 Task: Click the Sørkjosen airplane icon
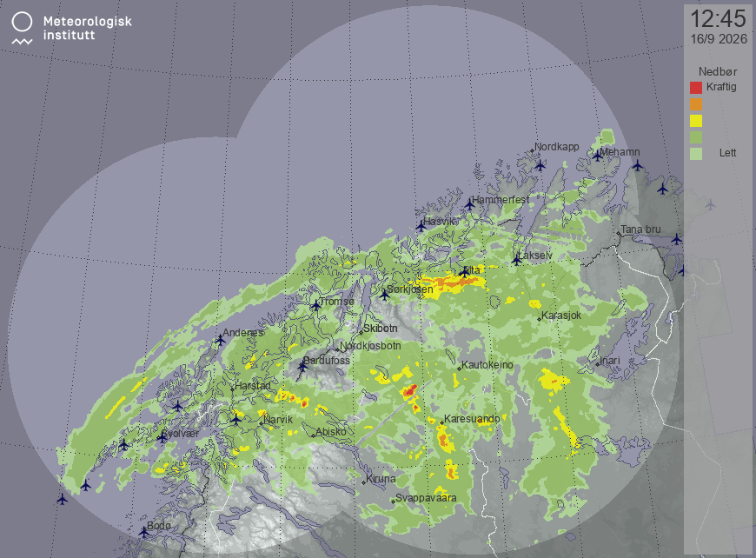384,294
